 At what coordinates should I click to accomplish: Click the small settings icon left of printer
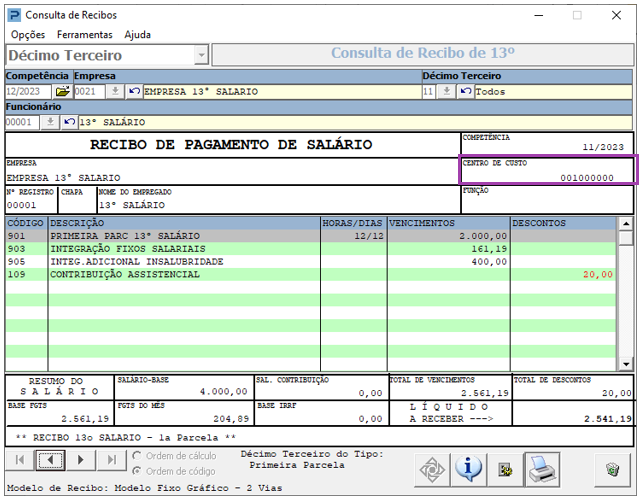(x=505, y=468)
